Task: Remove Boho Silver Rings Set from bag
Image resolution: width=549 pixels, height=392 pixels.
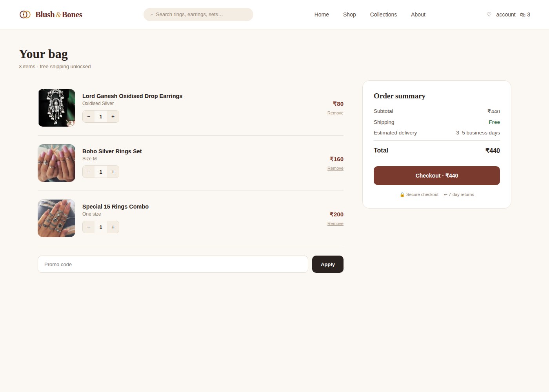Action: [x=335, y=168]
